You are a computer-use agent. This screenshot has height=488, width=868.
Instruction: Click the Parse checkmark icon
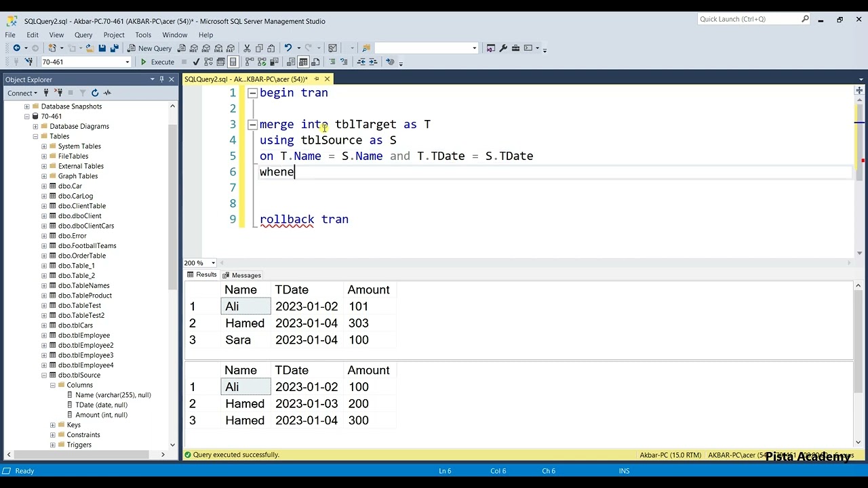[196, 62]
